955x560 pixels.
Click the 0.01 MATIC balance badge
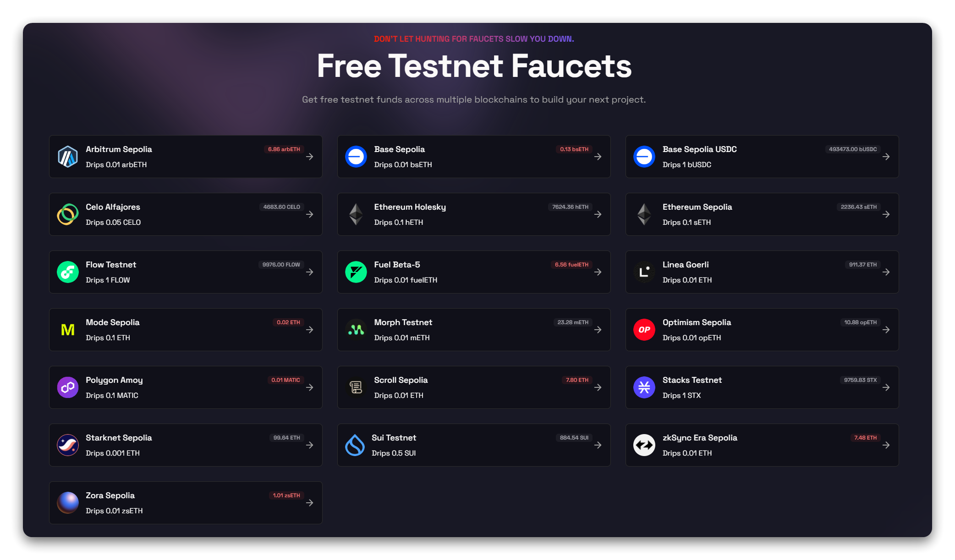point(285,380)
